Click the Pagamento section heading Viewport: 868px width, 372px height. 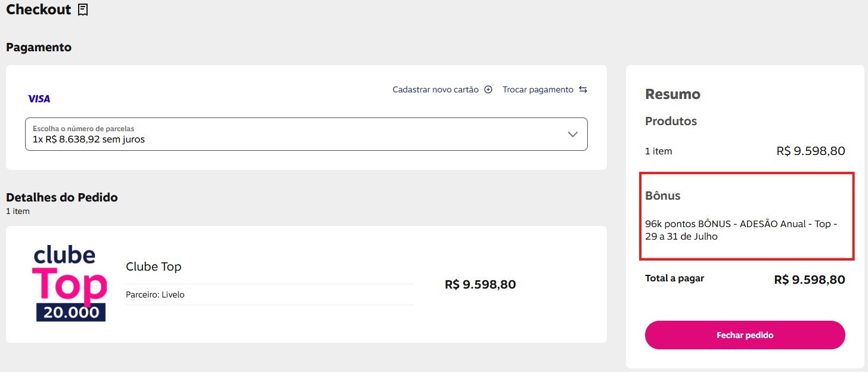39,47
